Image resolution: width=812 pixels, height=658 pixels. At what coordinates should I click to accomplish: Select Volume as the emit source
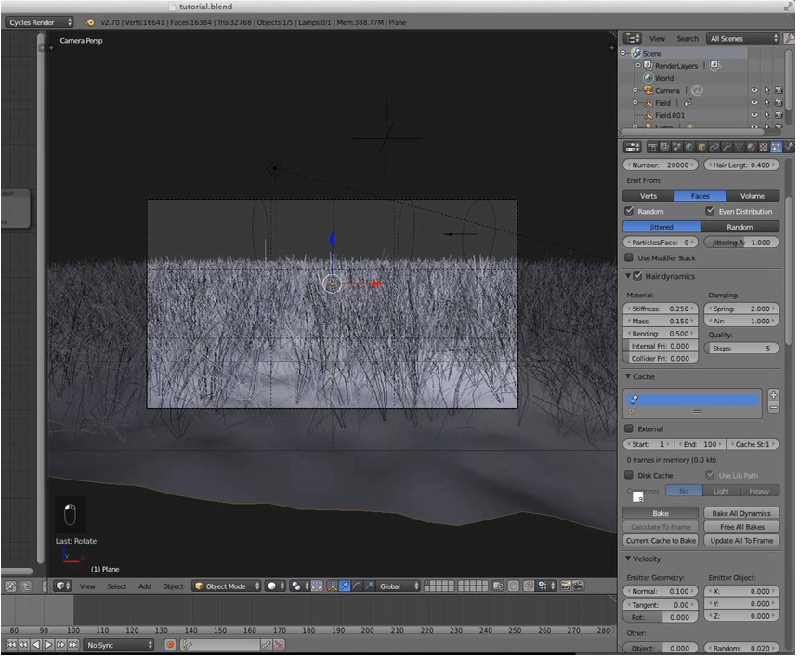point(753,196)
